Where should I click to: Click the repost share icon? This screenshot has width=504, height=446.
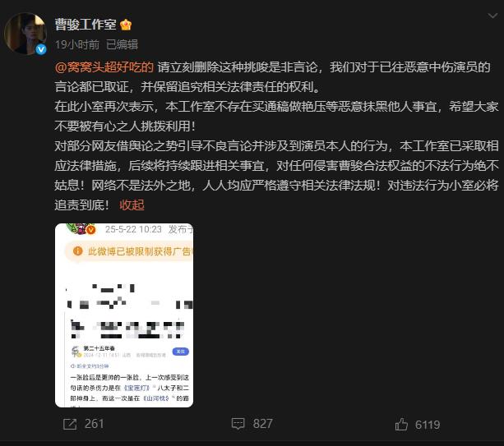coord(70,424)
